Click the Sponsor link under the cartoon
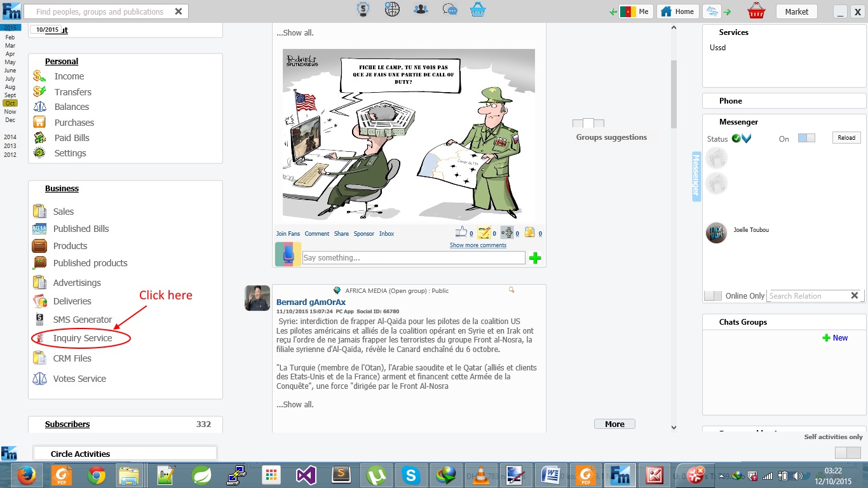868x488 pixels. coord(364,234)
